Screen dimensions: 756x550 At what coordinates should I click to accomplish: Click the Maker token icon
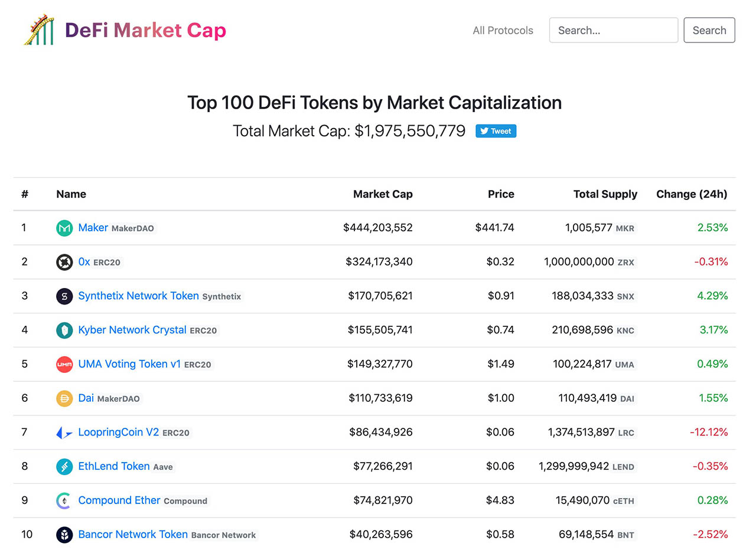(x=64, y=228)
